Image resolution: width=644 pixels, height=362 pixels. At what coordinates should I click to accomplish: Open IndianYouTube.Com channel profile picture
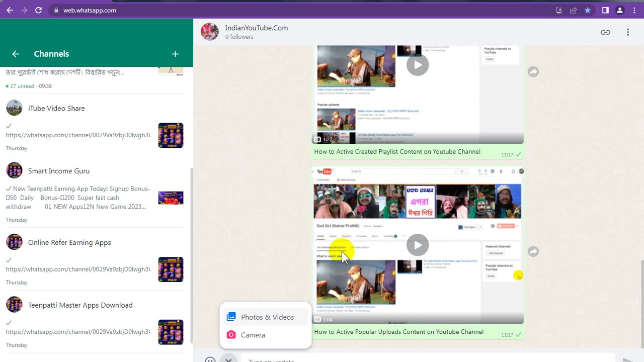(x=210, y=32)
